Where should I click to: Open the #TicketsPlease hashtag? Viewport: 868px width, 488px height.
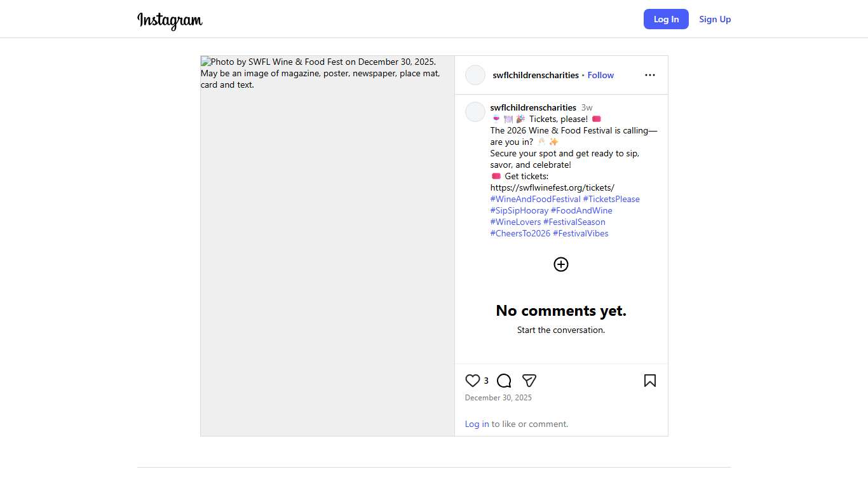[611, 199]
